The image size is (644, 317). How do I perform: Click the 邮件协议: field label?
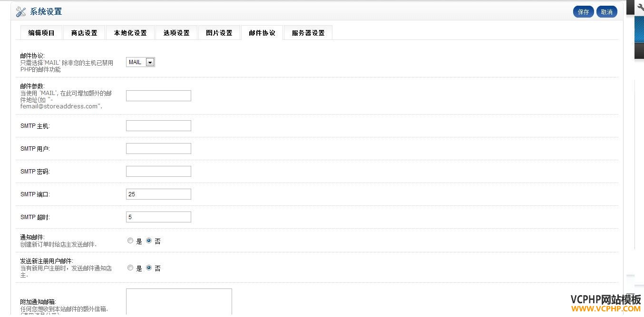pyautogui.click(x=32, y=56)
